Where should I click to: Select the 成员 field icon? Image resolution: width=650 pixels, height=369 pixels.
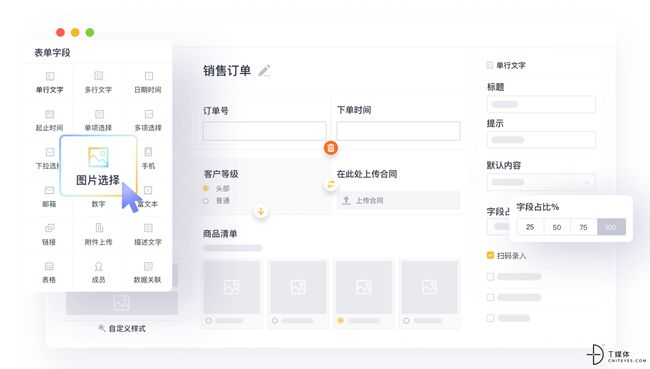point(99,266)
